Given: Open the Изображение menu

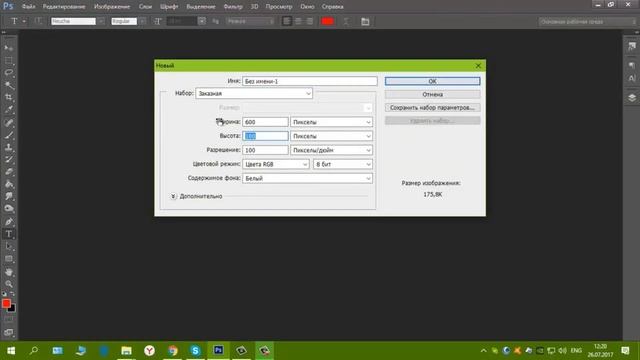Looking at the screenshot, I should pyautogui.click(x=112, y=7).
